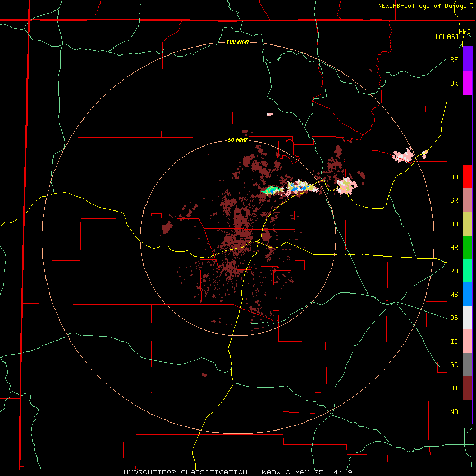The width and height of the screenshot is (476, 476).
Task: Click the RA legend label
Action: click(454, 271)
